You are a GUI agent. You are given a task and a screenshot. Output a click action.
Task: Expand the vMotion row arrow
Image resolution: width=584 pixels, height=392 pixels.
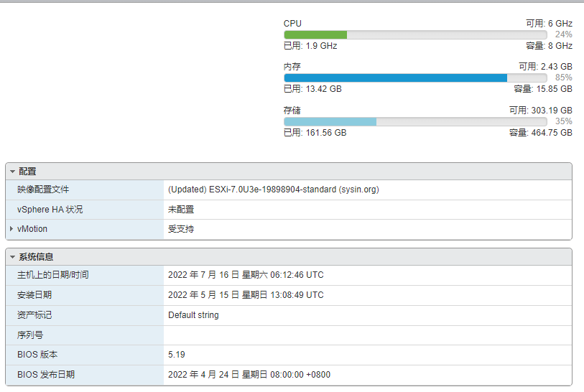pyautogui.click(x=11, y=229)
